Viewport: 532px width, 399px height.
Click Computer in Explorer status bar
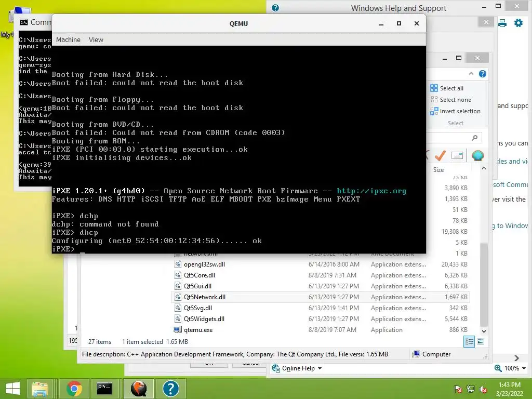[x=431, y=354]
